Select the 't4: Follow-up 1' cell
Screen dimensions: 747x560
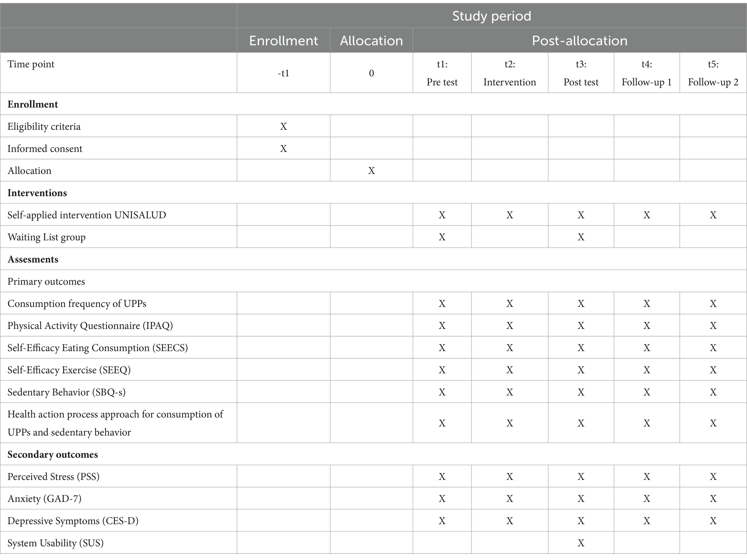pos(647,73)
